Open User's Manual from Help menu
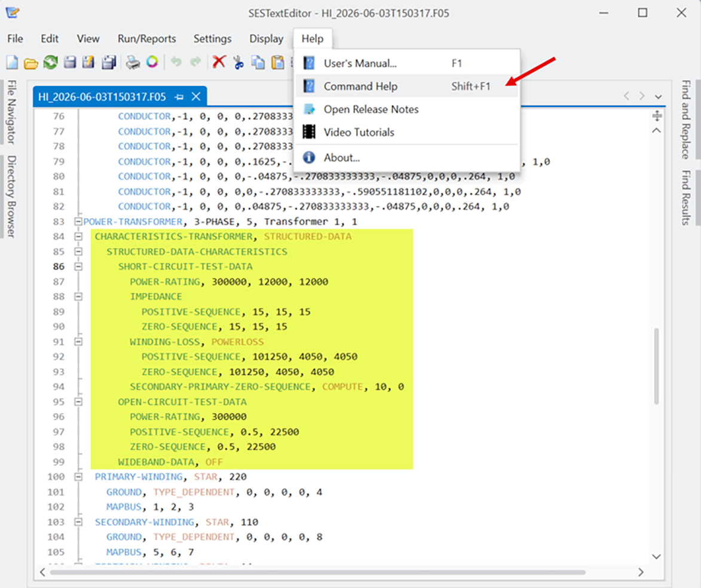Viewport: 701px width, 588px height. (406, 63)
